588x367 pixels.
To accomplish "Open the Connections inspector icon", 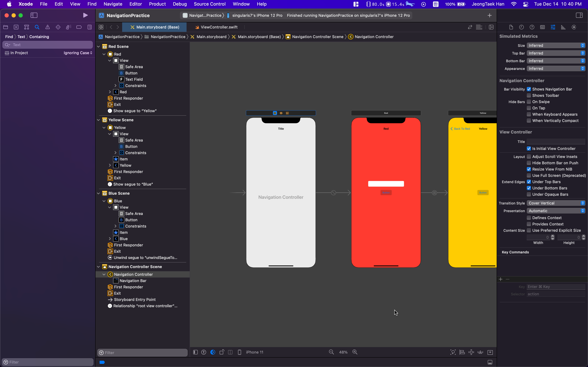I will point(574,27).
